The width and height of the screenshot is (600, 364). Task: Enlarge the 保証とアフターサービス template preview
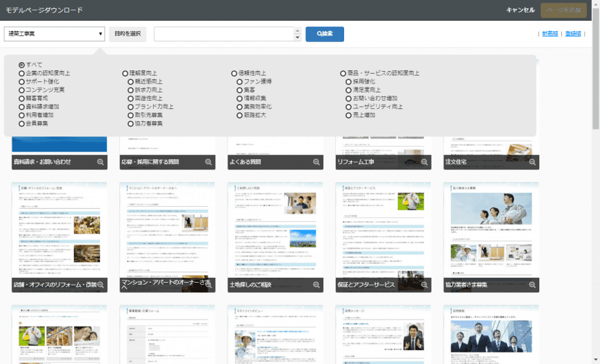tap(424, 285)
